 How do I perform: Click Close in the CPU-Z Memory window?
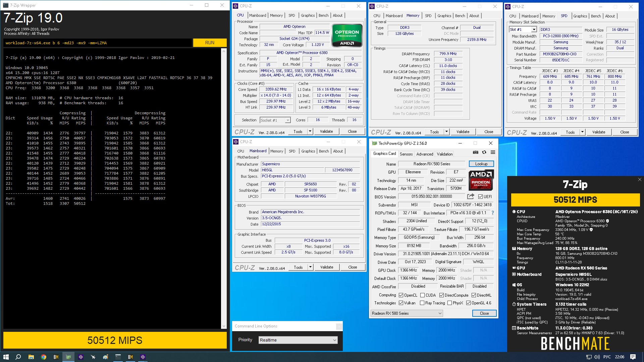click(489, 132)
